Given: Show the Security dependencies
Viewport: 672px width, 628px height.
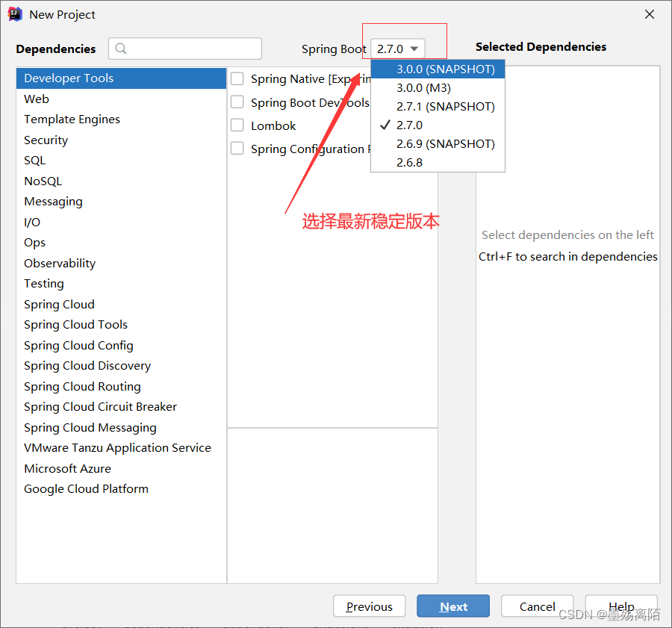Looking at the screenshot, I should click(121, 140).
